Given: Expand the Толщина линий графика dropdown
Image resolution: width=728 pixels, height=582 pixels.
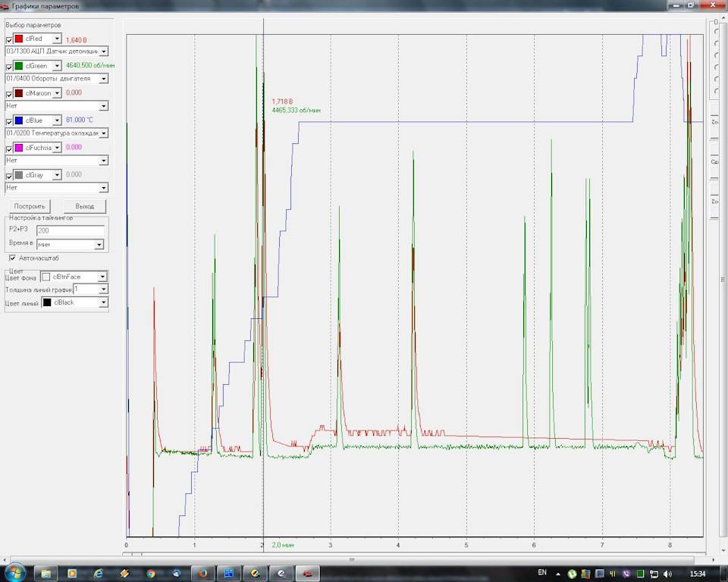Looking at the screenshot, I should (103, 289).
